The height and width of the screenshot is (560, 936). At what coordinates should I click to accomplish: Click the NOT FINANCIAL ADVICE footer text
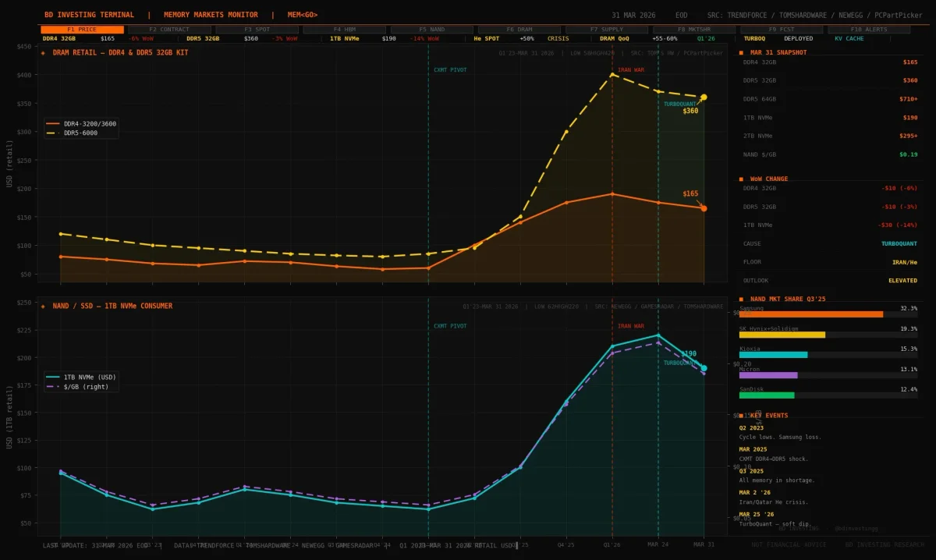[x=789, y=544]
